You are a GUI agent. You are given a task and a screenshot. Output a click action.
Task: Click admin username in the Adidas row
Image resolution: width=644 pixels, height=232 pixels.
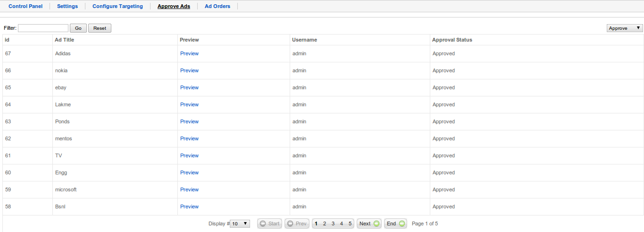tap(299, 53)
